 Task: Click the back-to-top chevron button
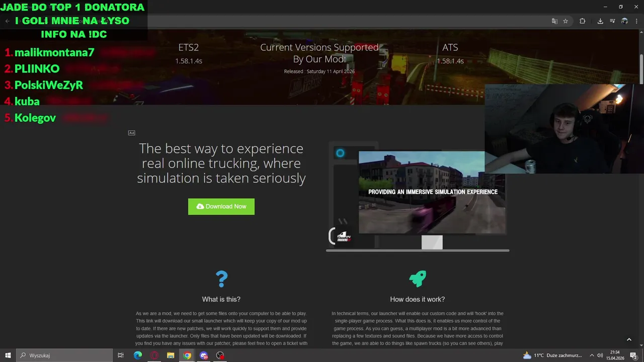click(629, 340)
